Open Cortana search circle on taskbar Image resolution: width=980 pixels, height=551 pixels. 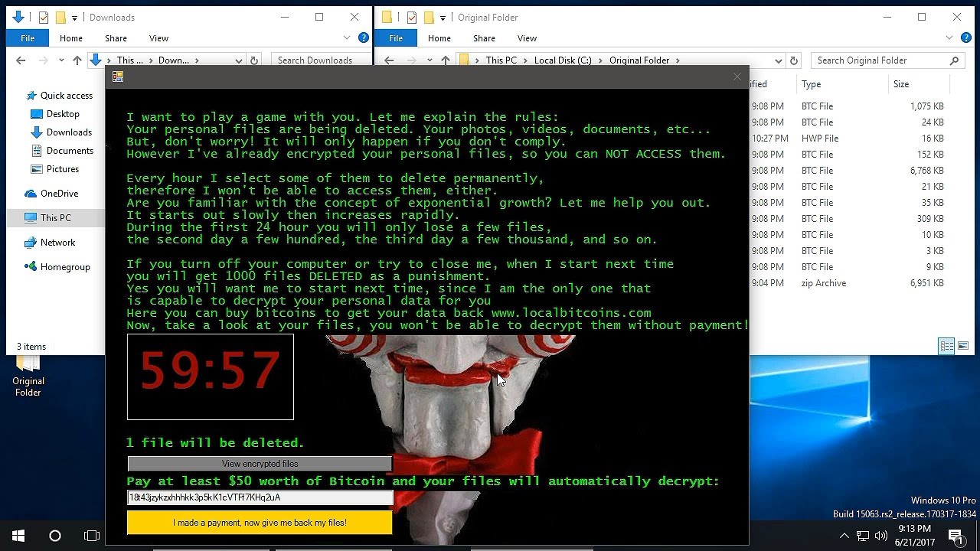[55, 536]
